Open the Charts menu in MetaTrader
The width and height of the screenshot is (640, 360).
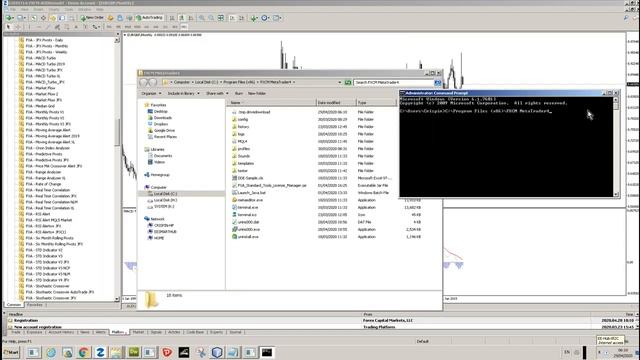pyautogui.click(x=54, y=9)
